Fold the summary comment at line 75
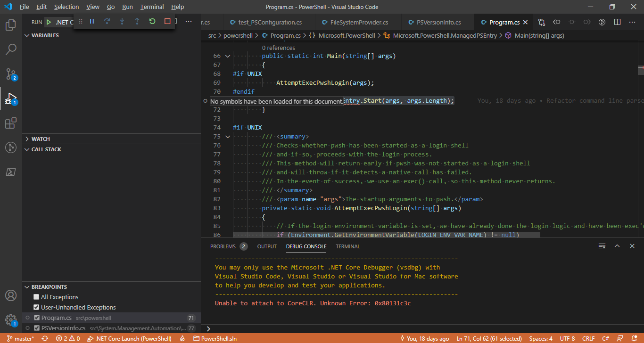644x343 pixels. tap(228, 137)
